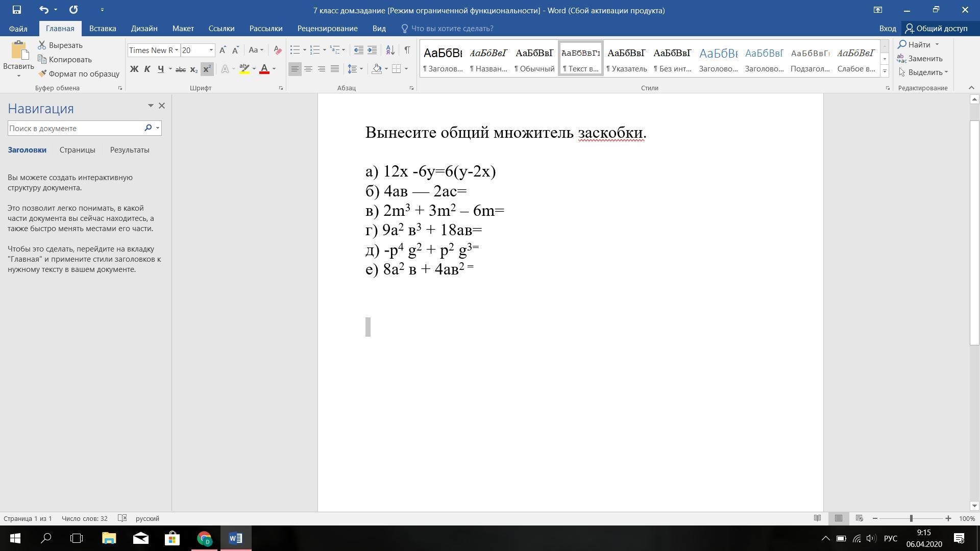Toggle bold Ж formatting
This screenshot has height=551, width=980.
pos(134,69)
